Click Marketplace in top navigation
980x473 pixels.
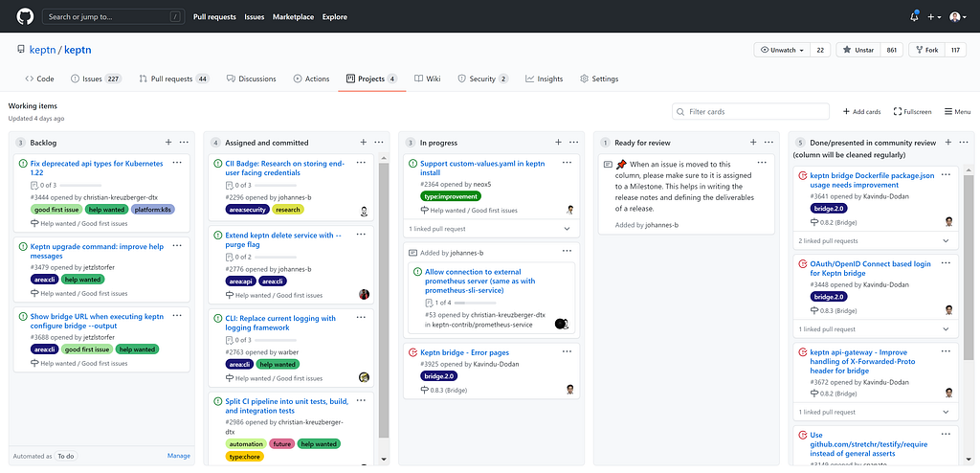coord(293,17)
